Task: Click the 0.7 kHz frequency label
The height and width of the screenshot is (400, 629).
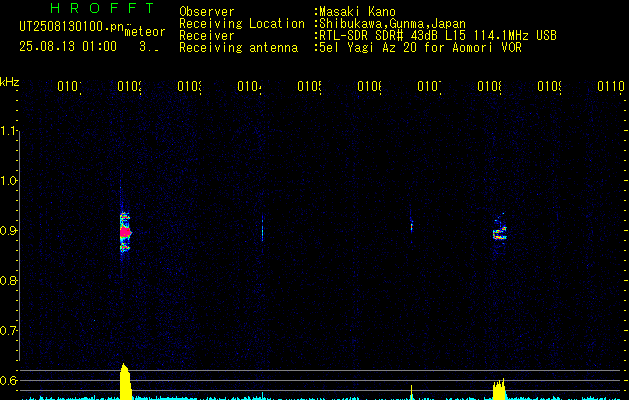Action: [9, 331]
